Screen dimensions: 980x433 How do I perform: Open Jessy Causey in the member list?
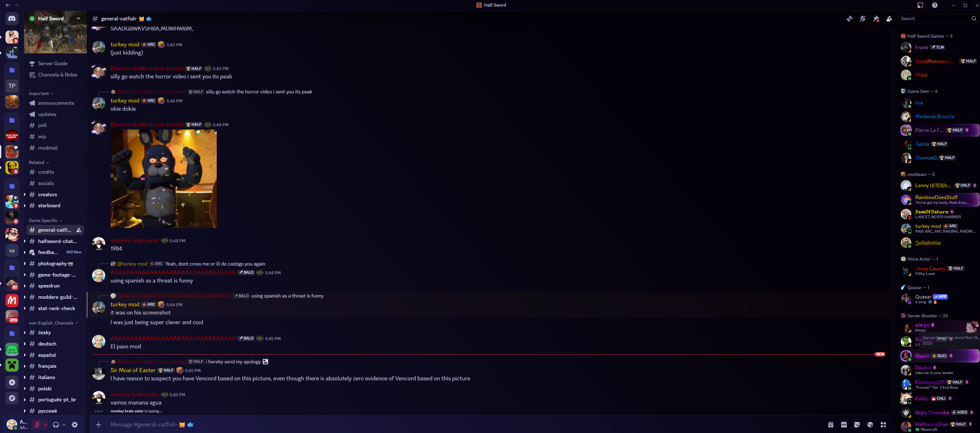click(939, 271)
